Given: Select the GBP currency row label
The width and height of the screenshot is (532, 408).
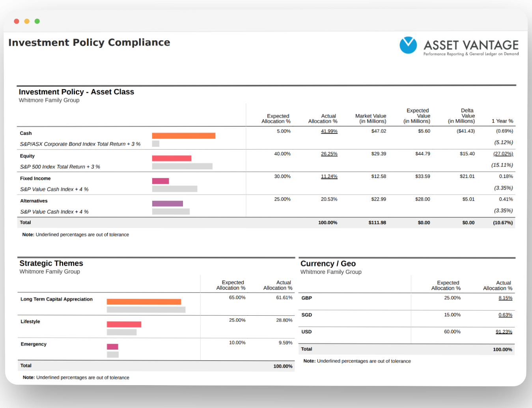Looking at the screenshot, I should (x=307, y=298).
